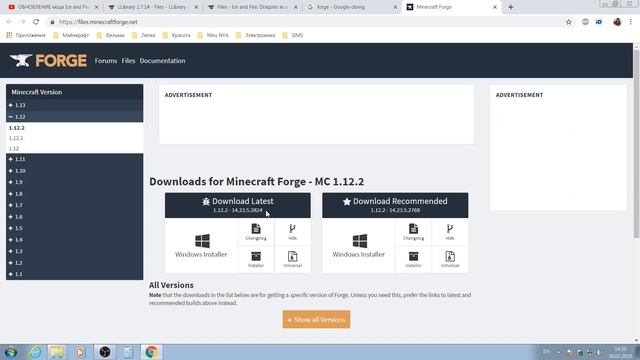
Task: Open Changelog under Download Recommended
Action: (413, 232)
